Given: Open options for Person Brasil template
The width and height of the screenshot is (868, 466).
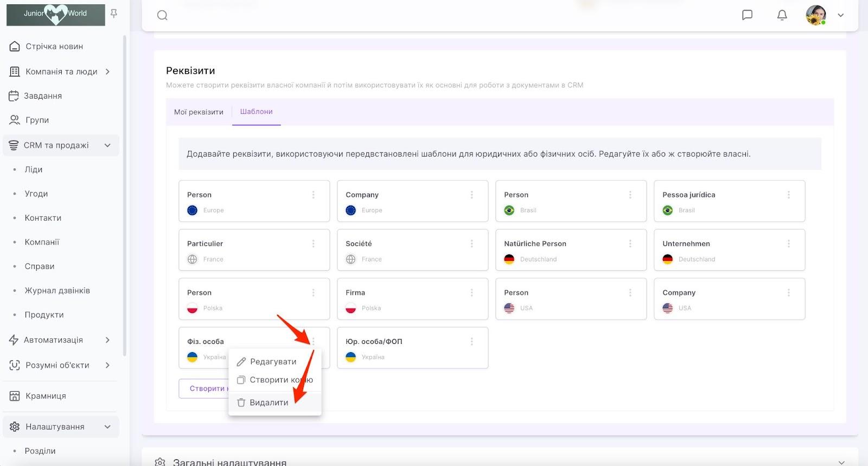Looking at the screenshot, I should [630, 195].
